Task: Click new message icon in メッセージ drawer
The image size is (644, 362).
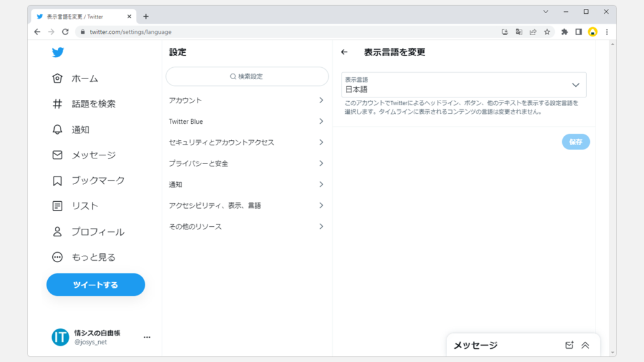Action: tap(569, 345)
